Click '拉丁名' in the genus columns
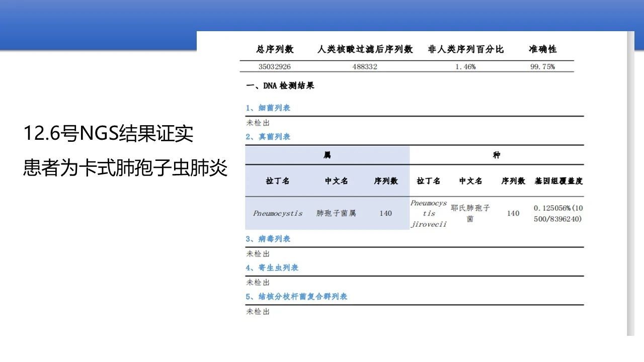644x362 pixels. [278, 181]
